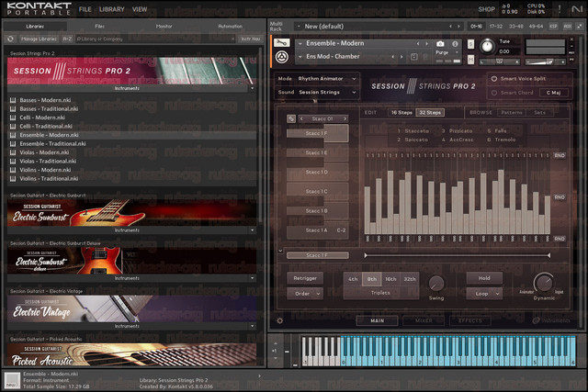588x392 pixels.
Task: Load the previous instrument arrow
Action: pyautogui.click(x=418, y=44)
